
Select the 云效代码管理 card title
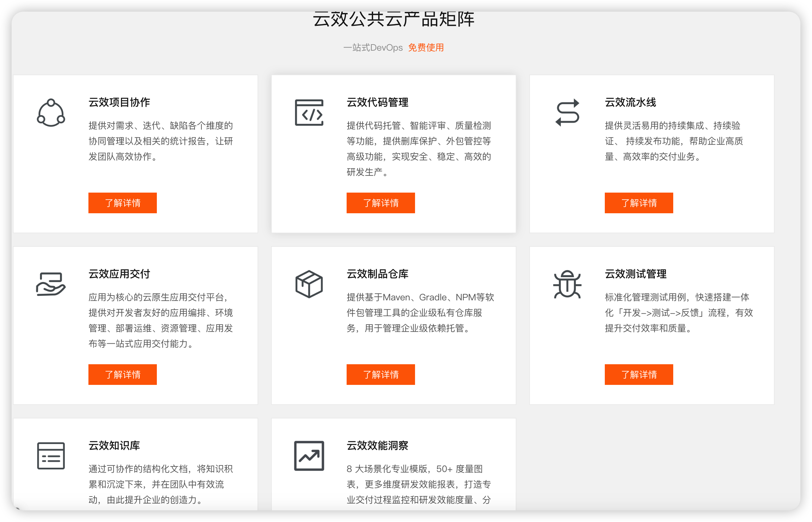(377, 102)
